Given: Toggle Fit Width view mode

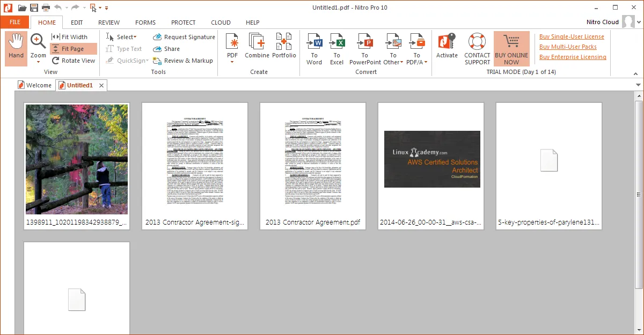Looking at the screenshot, I should 73,36.
